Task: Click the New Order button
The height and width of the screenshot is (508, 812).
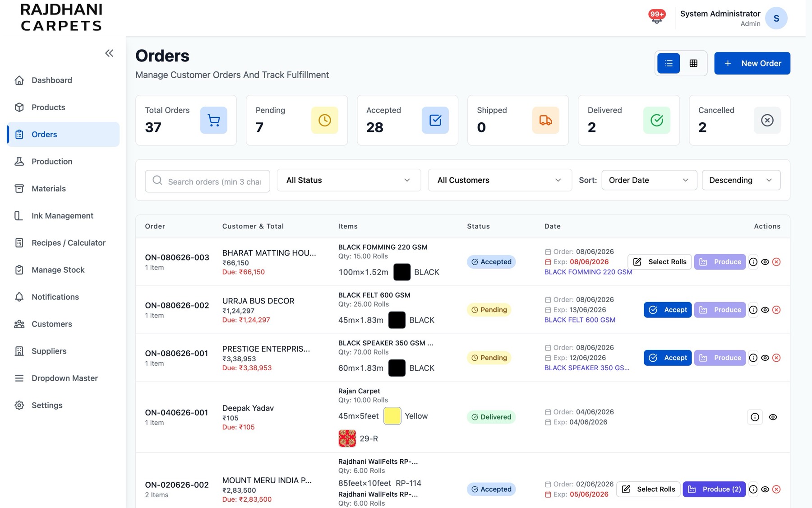Action: tap(752, 63)
